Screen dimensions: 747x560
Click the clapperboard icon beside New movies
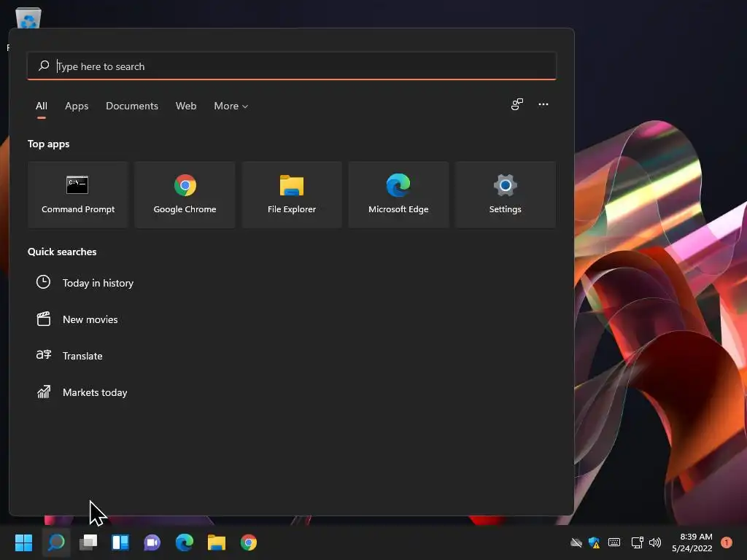pos(43,319)
